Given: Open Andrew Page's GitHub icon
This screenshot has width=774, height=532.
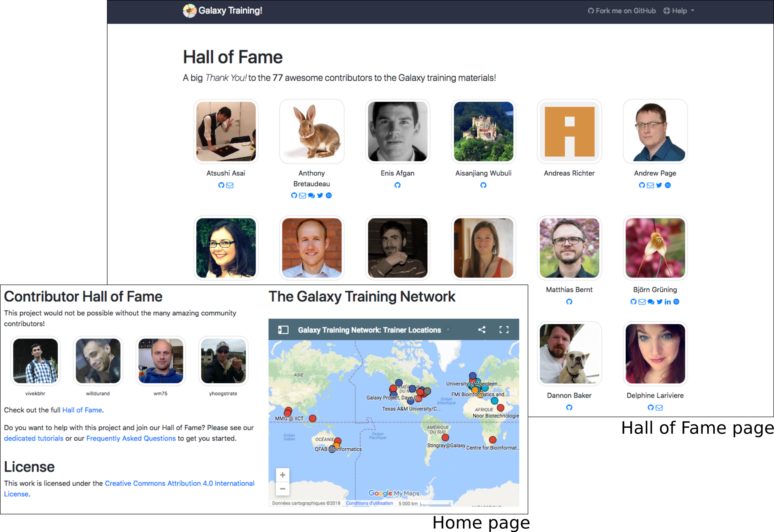Looking at the screenshot, I should [642, 185].
